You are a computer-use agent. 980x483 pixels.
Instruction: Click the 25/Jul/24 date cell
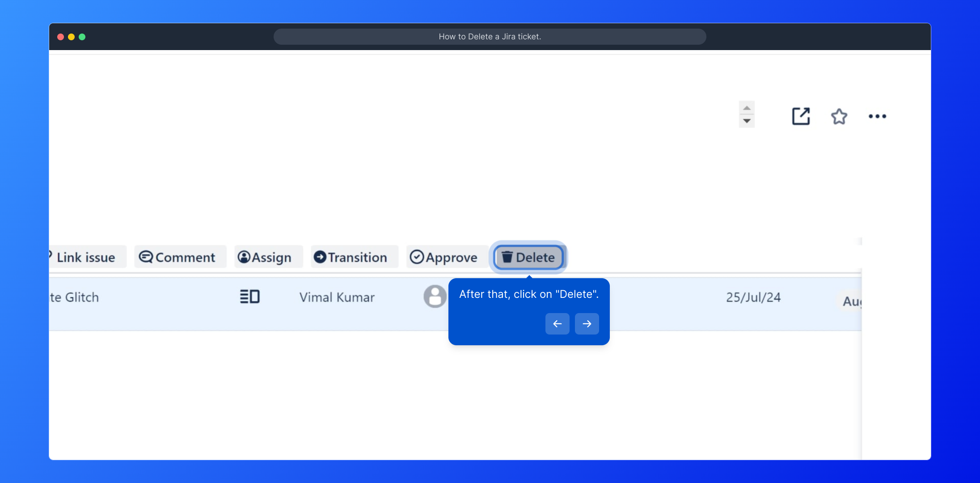click(753, 297)
